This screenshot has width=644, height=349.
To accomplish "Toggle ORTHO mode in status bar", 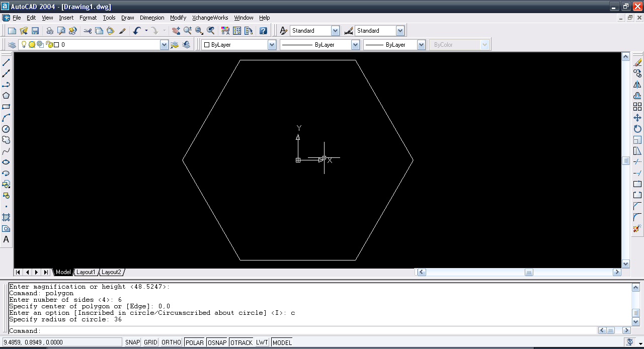I will tap(171, 342).
